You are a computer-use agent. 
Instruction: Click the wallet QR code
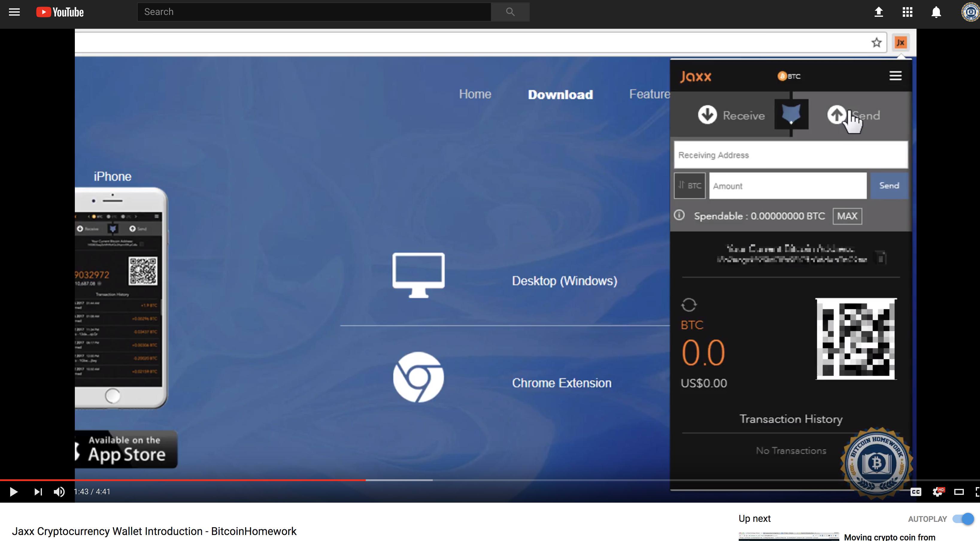856,338
